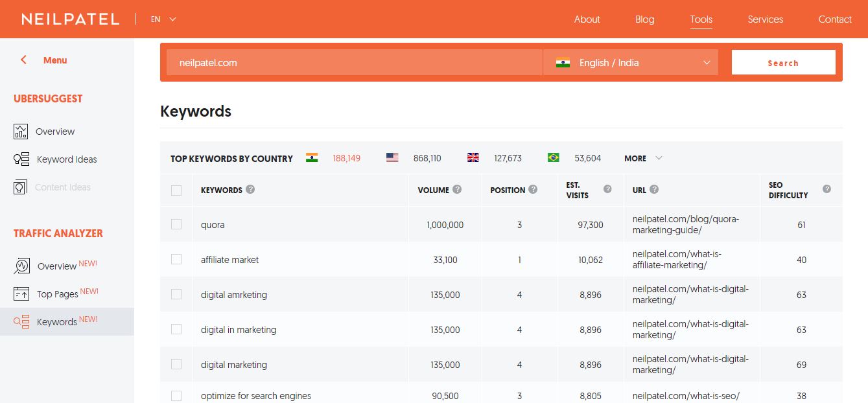Select the United States flag country
This screenshot has width=868, height=403.
tap(392, 157)
